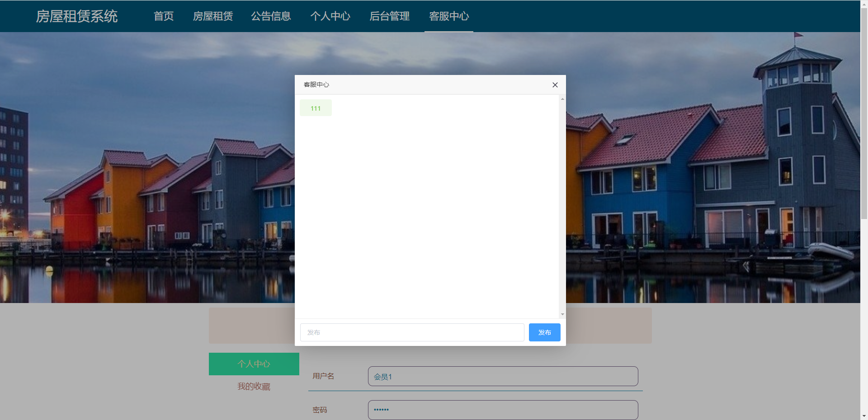Focus the 发布 message input box
The image size is (868, 420).
coord(412,332)
